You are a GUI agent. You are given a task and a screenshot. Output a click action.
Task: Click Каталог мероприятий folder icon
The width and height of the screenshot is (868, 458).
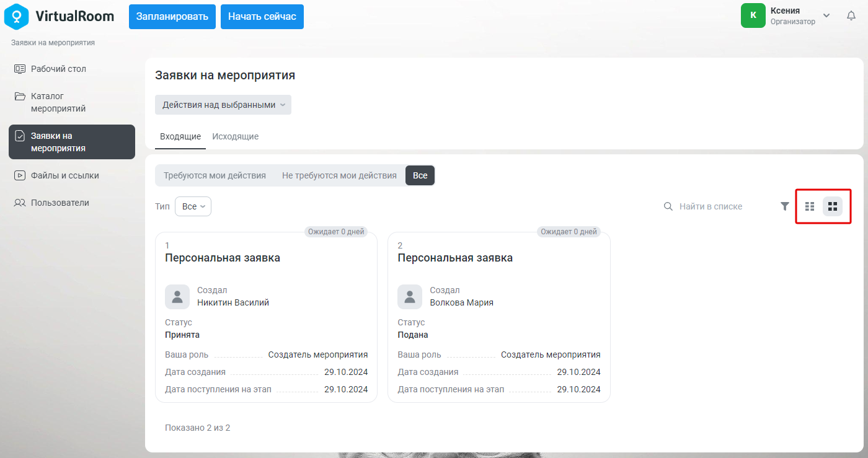point(20,96)
